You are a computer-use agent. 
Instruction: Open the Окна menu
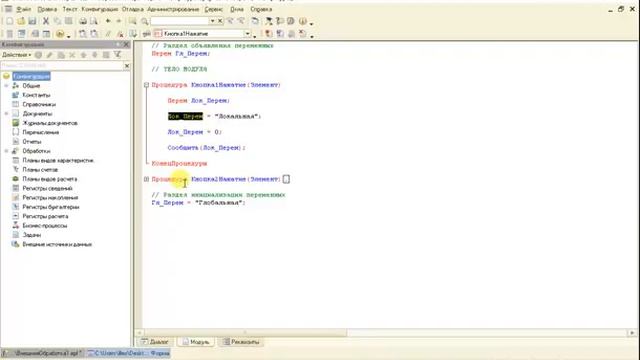pyautogui.click(x=237, y=9)
